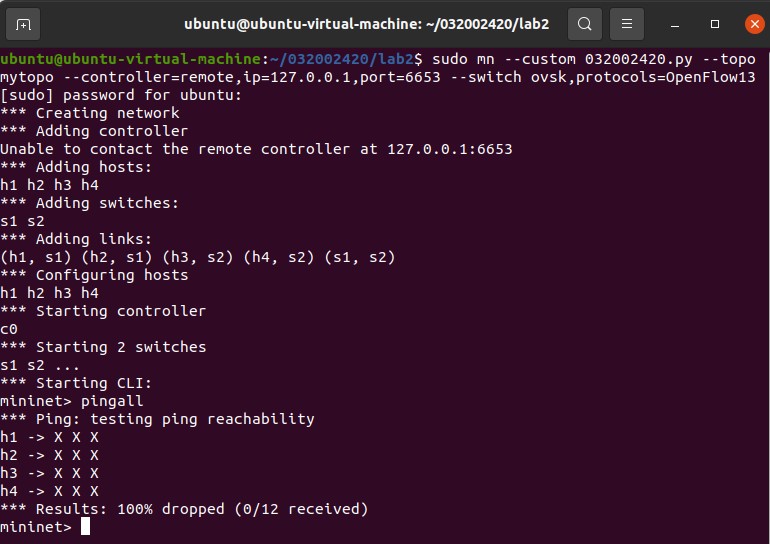Open the hamburger menu
Viewport: 770px width, 544px height.
[627, 24]
